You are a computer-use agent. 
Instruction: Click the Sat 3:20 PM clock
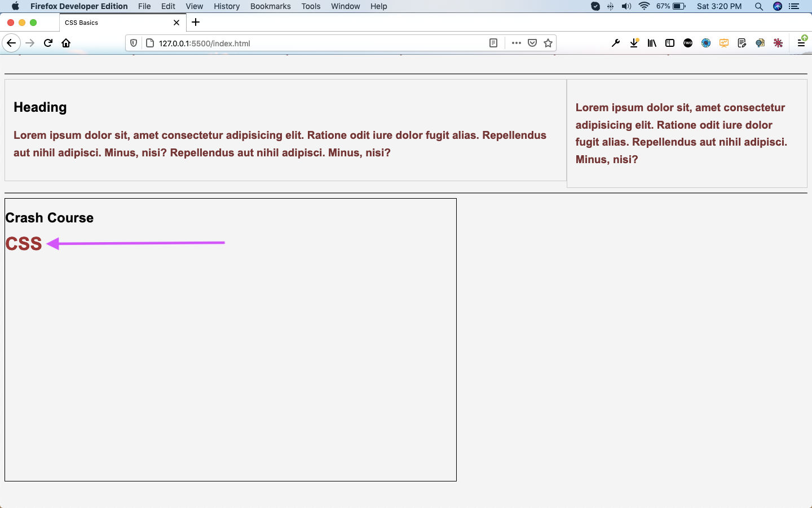tap(720, 6)
